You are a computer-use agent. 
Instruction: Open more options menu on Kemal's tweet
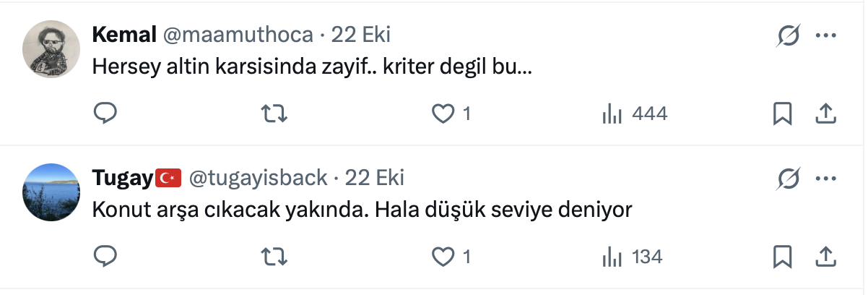tap(825, 35)
